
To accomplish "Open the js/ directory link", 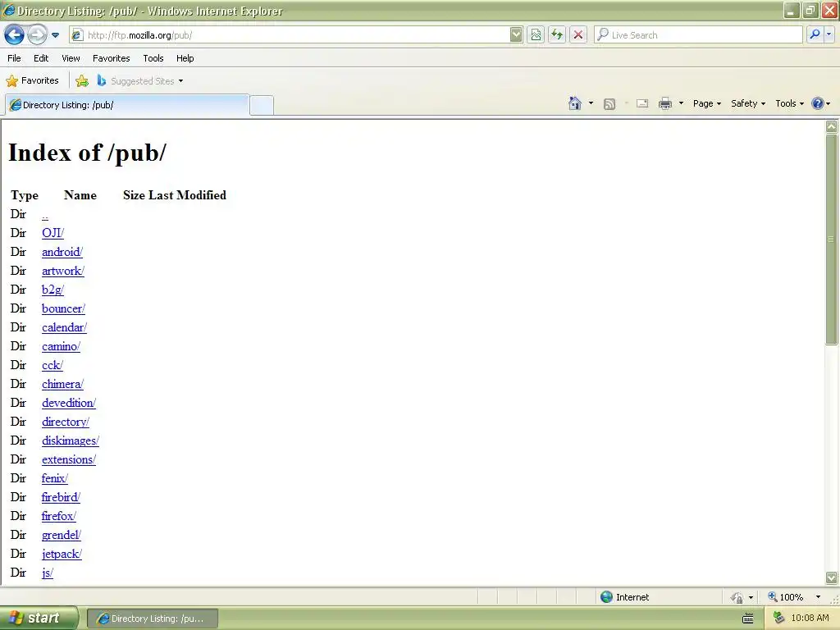I will pyautogui.click(x=47, y=573).
